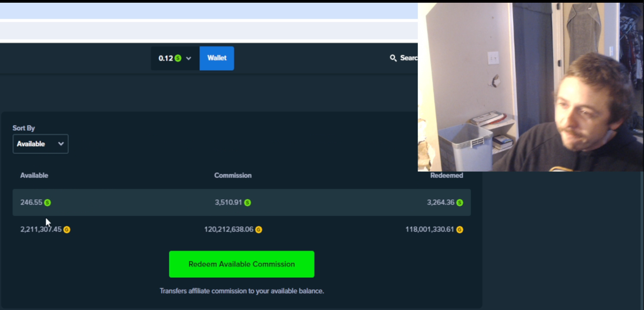644x310 pixels.
Task: Open the Wallet button
Action: click(x=217, y=58)
